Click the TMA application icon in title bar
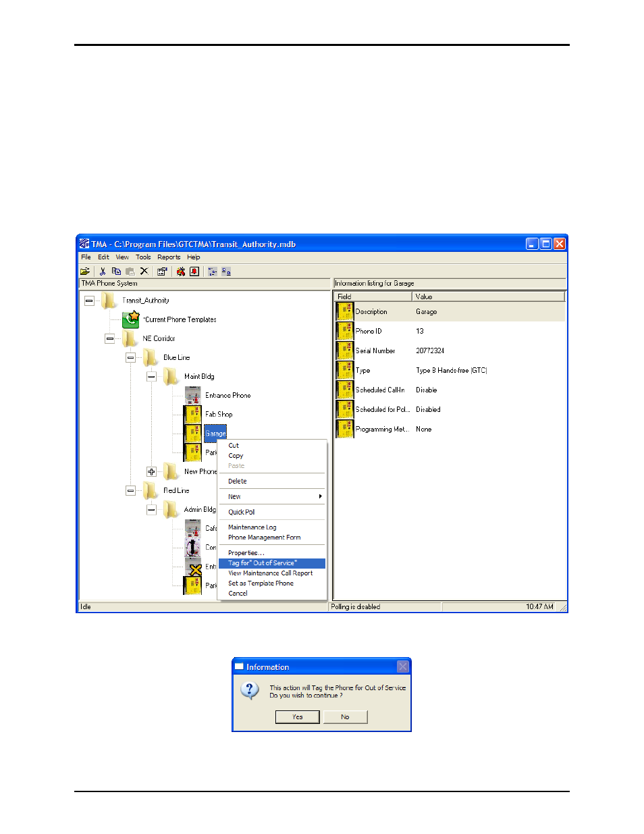 (84, 244)
